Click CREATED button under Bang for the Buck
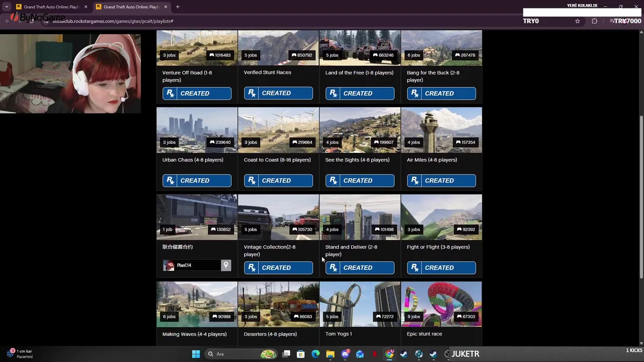The image size is (644, 362). [441, 94]
